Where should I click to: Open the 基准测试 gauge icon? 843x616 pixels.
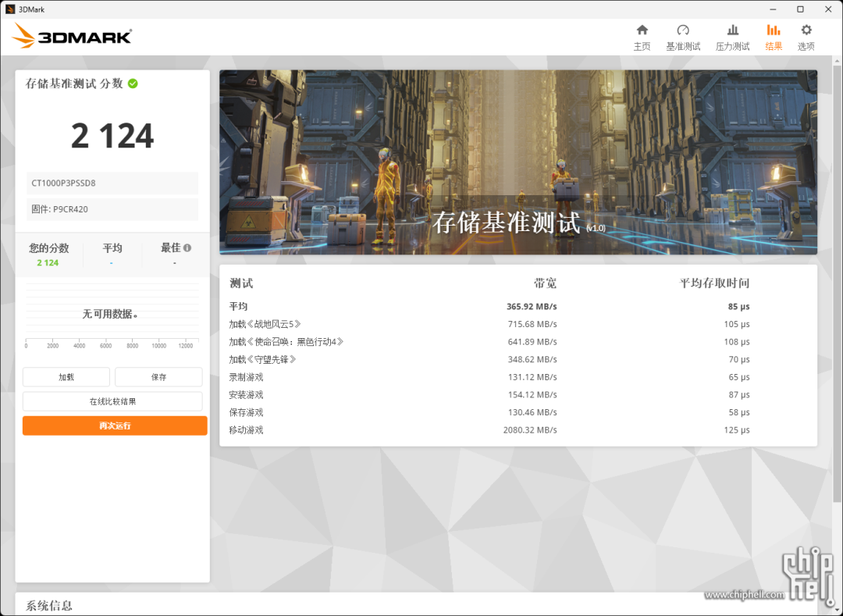pyautogui.click(x=683, y=30)
